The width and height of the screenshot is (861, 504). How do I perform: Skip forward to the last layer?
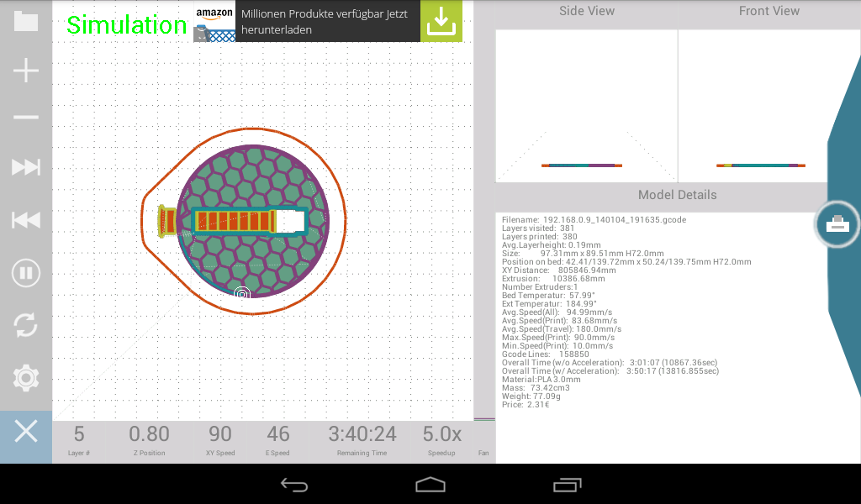click(26, 167)
